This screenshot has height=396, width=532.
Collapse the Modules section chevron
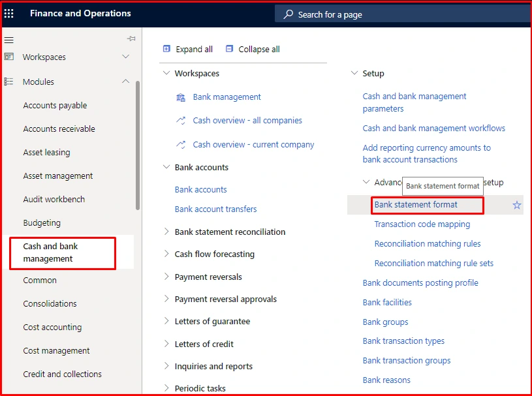pyautogui.click(x=126, y=82)
